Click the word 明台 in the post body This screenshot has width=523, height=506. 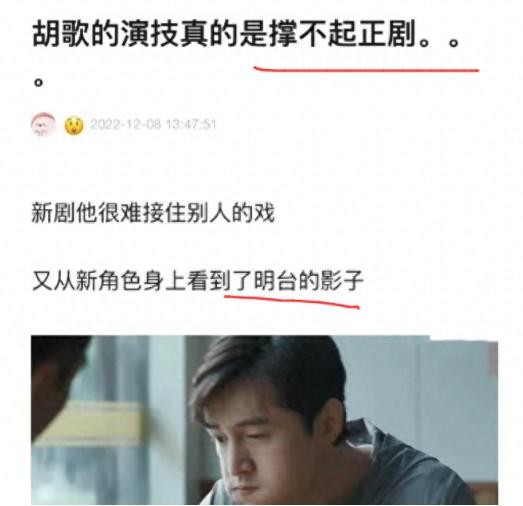(275, 281)
